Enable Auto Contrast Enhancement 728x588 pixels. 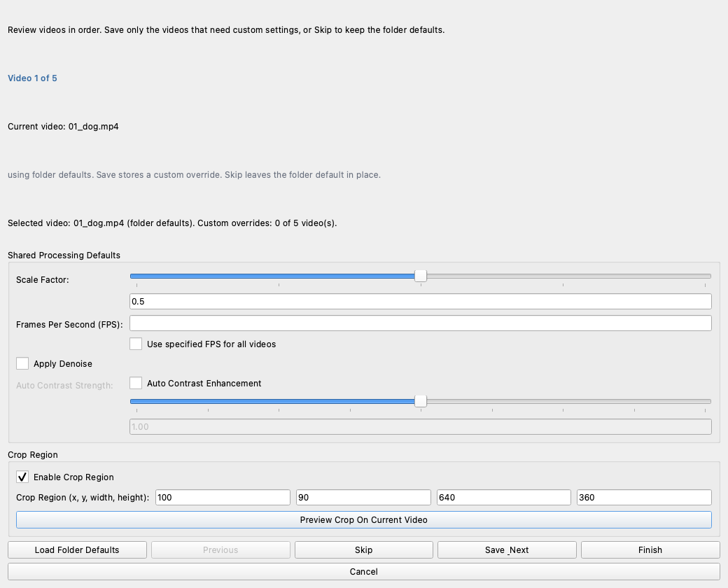click(136, 383)
